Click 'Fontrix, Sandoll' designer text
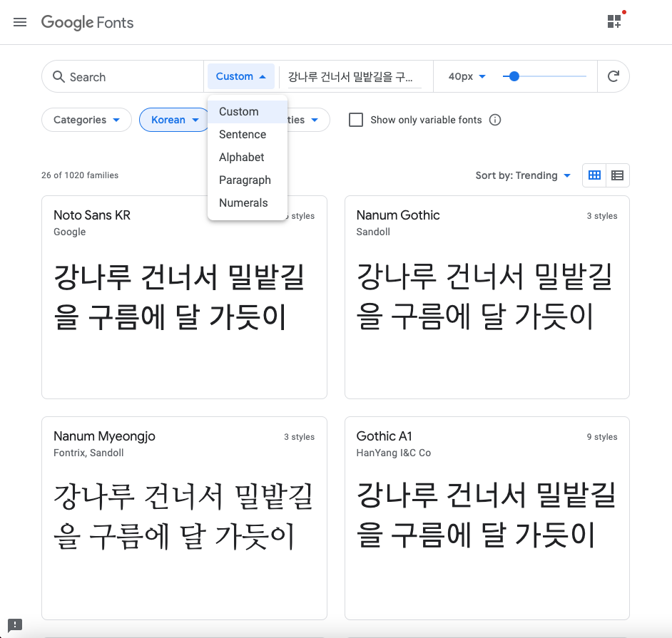 pyautogui.click(x=88, y=453)
